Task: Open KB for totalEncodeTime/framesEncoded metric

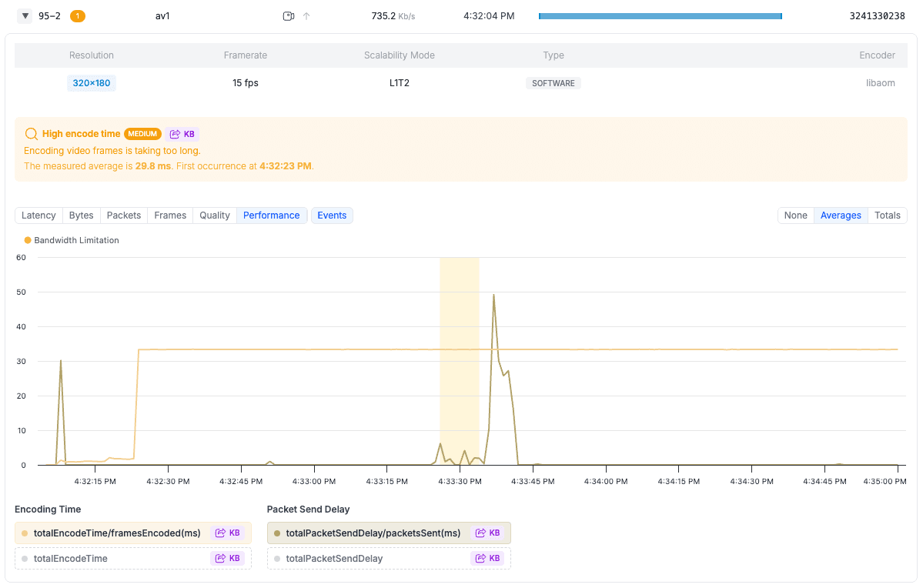Action: [x=228, y=533]
